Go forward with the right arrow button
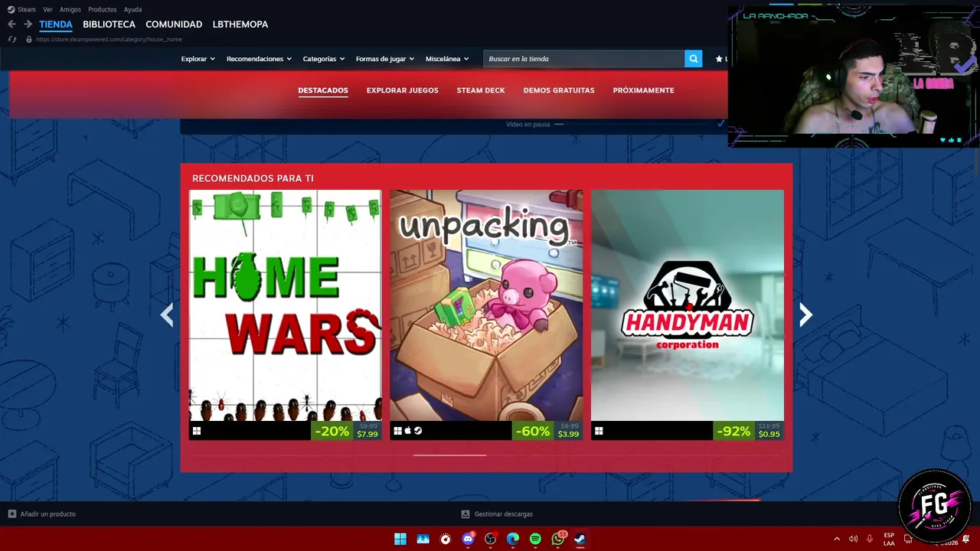The height and width of the screenshot is (551, 980). pos(28,24)
